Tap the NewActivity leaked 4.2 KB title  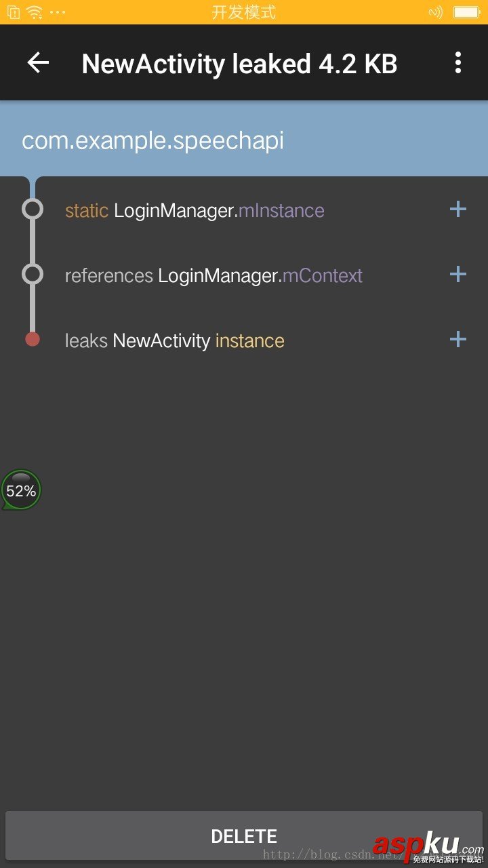point(239,64)
